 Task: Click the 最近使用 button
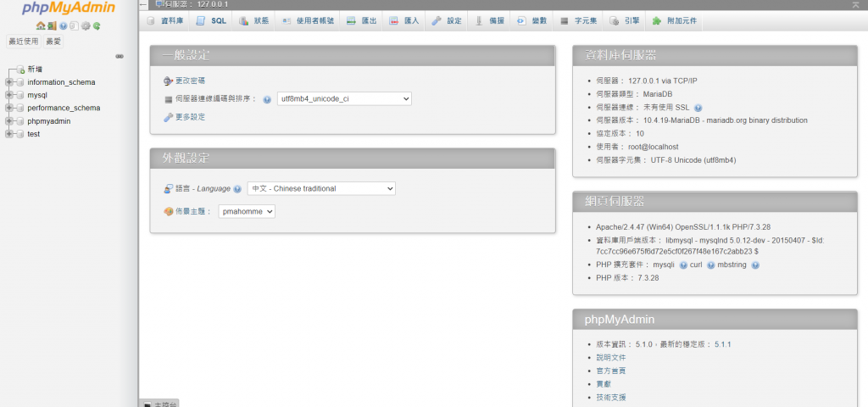pyautogui.click(x=24, y=42)
